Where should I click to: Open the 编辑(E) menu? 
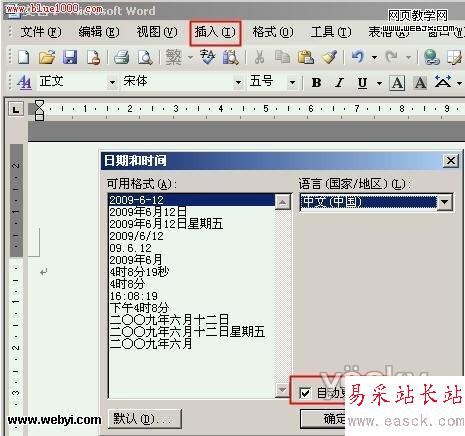[x=99, y=32]
